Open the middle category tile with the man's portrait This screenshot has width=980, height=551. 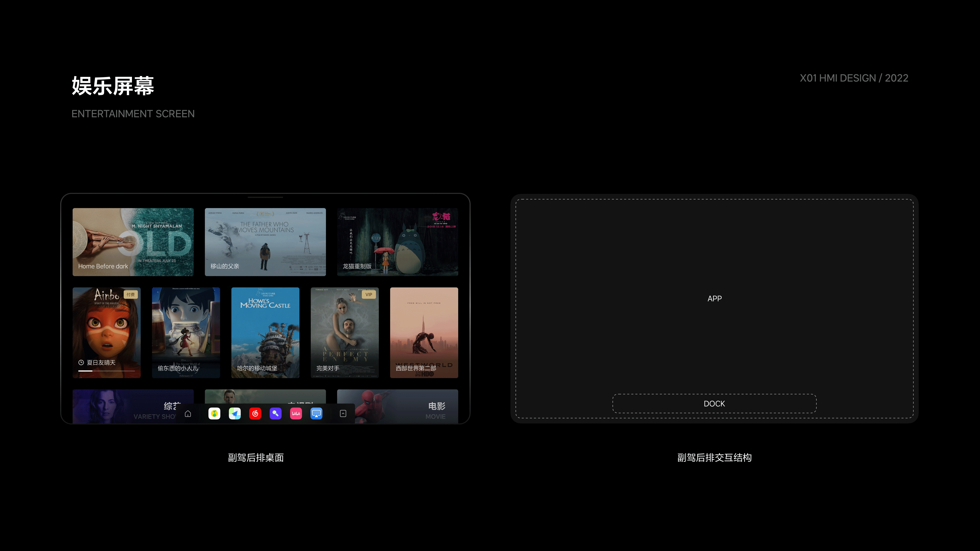click(x=265, y=396)
